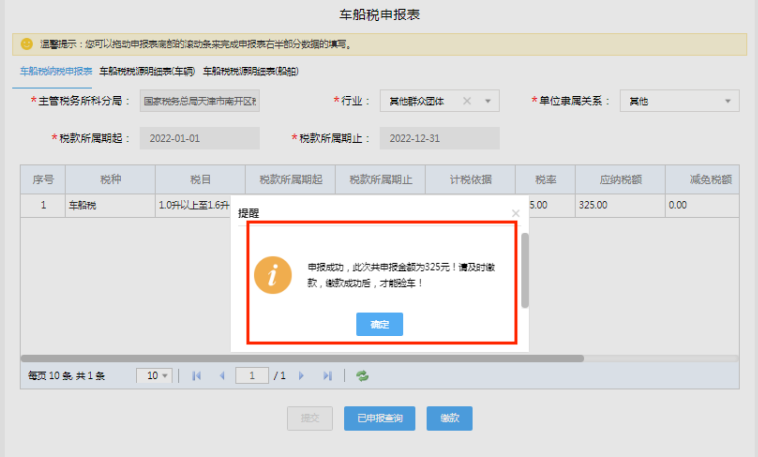Click the green refresh icon in pager
Image resolution: width=758 pixels, height=457 pixels.
362,376
